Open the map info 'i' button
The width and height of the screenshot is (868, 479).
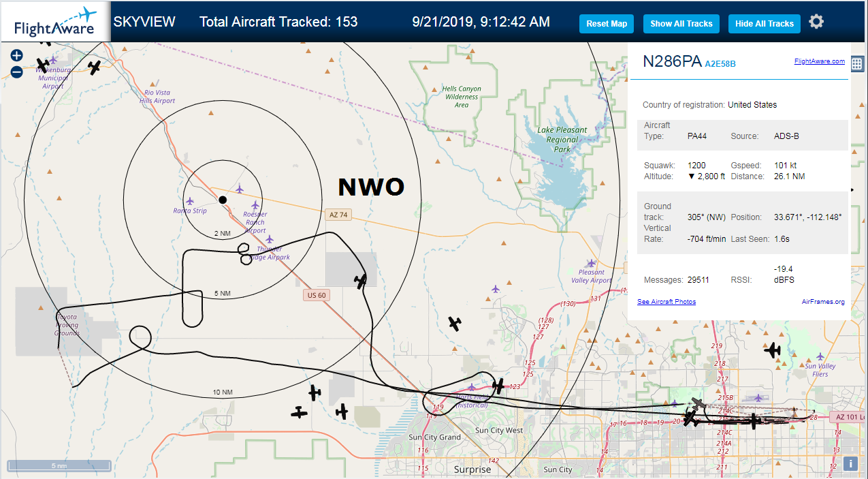(850, 464)
